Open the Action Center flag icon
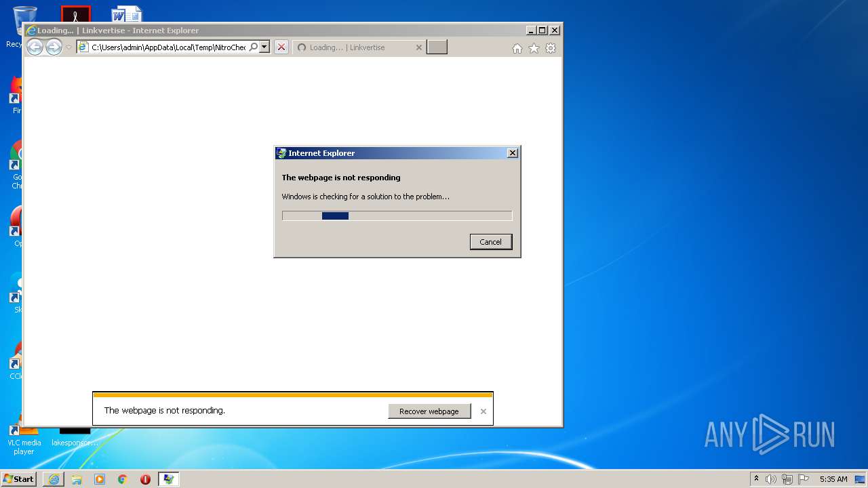The image size is (868, 488). click(804, 479)
